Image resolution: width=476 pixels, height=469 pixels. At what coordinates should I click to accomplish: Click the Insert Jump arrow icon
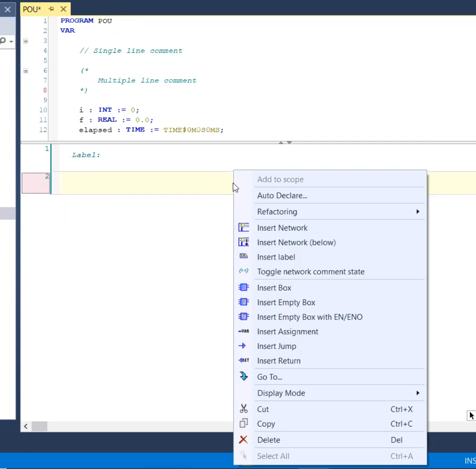coord(242,346)
